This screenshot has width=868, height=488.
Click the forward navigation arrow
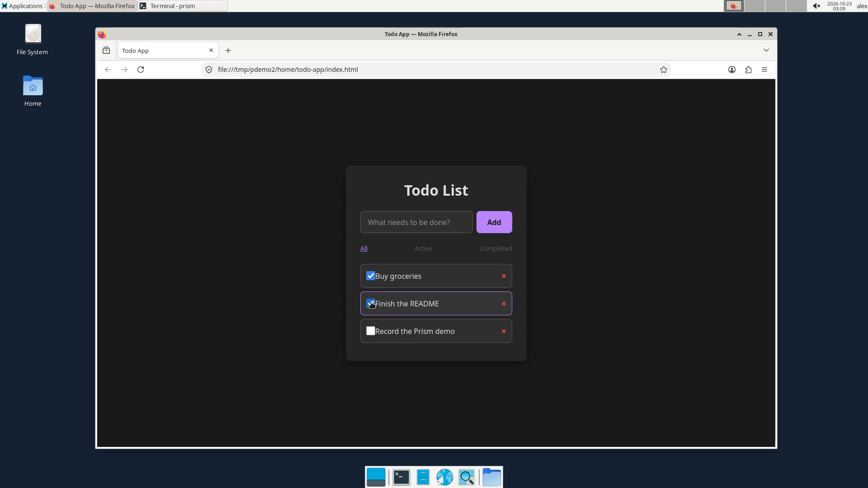124,70
